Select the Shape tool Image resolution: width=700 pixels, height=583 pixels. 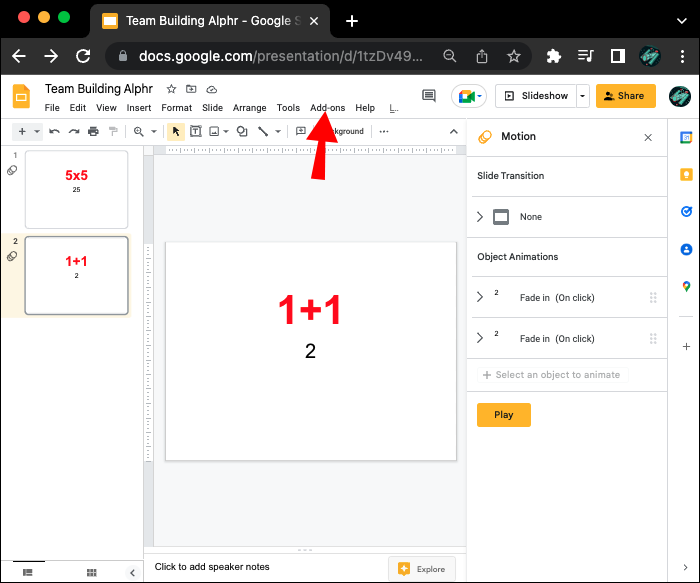[x=242, y=131]
